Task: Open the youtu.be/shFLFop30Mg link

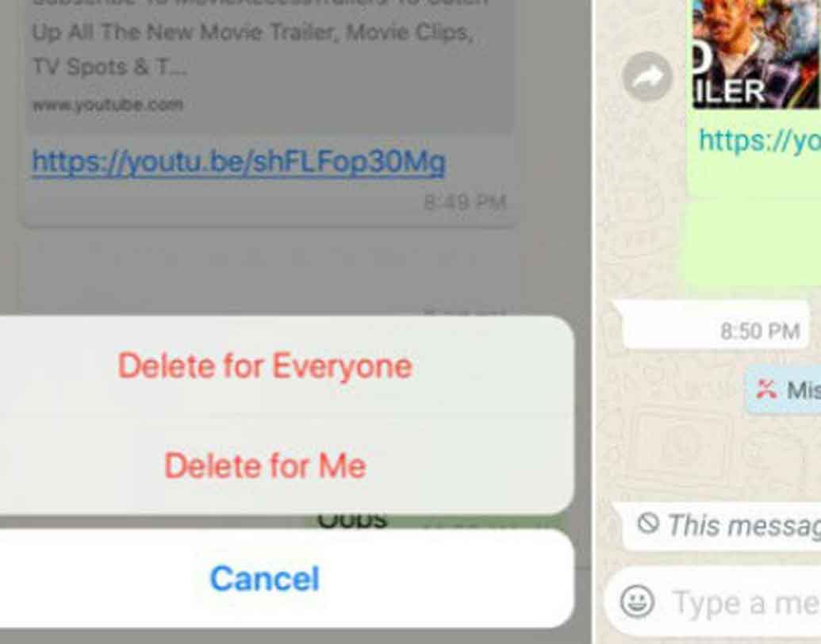Action: [239, 162]
